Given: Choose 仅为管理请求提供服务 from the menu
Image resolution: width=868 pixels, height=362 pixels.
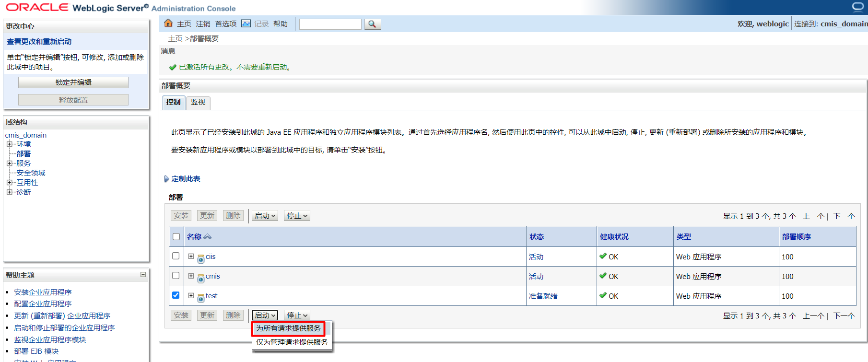Looking at the screenshot, I should coord(292,342).
